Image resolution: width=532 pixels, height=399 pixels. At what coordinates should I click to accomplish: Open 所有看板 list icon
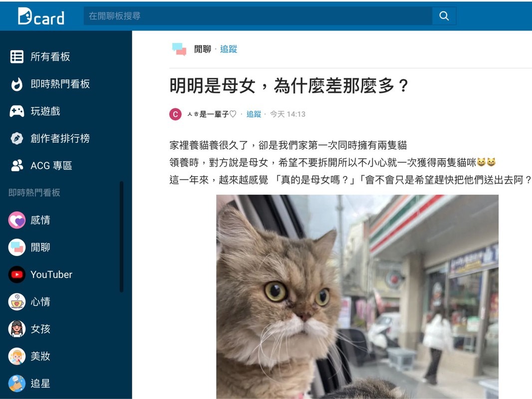pyautogui.click(x=17, y=57)
